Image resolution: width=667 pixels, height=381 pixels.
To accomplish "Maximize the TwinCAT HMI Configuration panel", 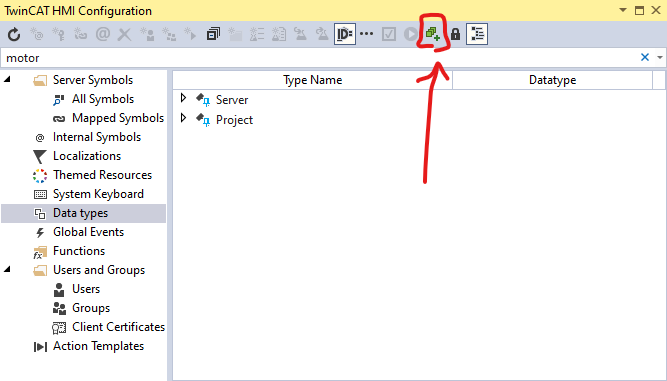I will [639, 10].
